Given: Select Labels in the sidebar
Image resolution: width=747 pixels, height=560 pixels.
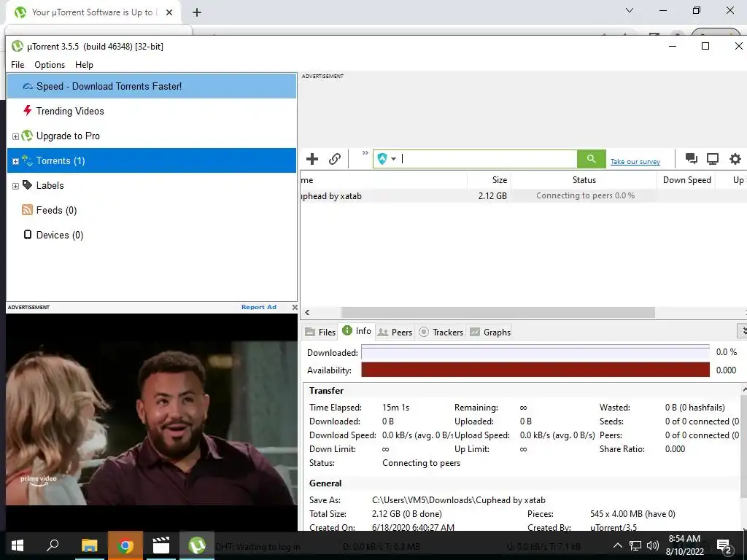Looking at the screenshot, I should (152, 185).
